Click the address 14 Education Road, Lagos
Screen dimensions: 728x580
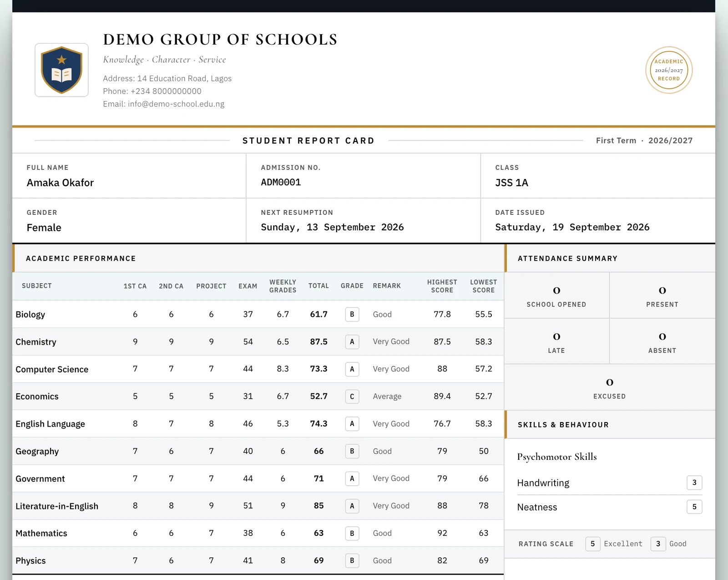point(184,78)
